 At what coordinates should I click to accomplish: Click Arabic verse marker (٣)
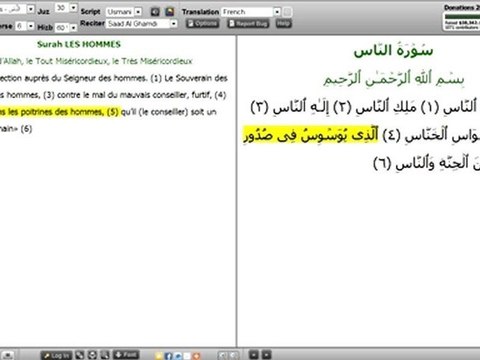pyautogui.click(x=259, y=107)
